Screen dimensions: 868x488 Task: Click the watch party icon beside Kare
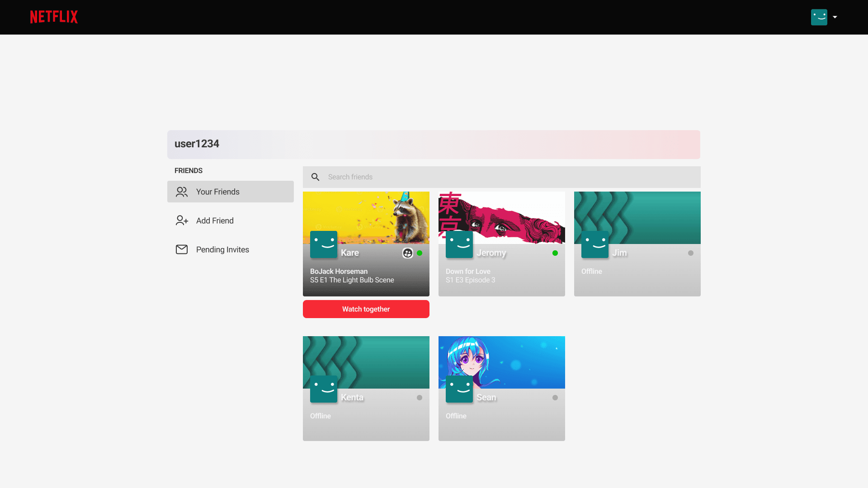pyautogui.click(x=408, y=253)
